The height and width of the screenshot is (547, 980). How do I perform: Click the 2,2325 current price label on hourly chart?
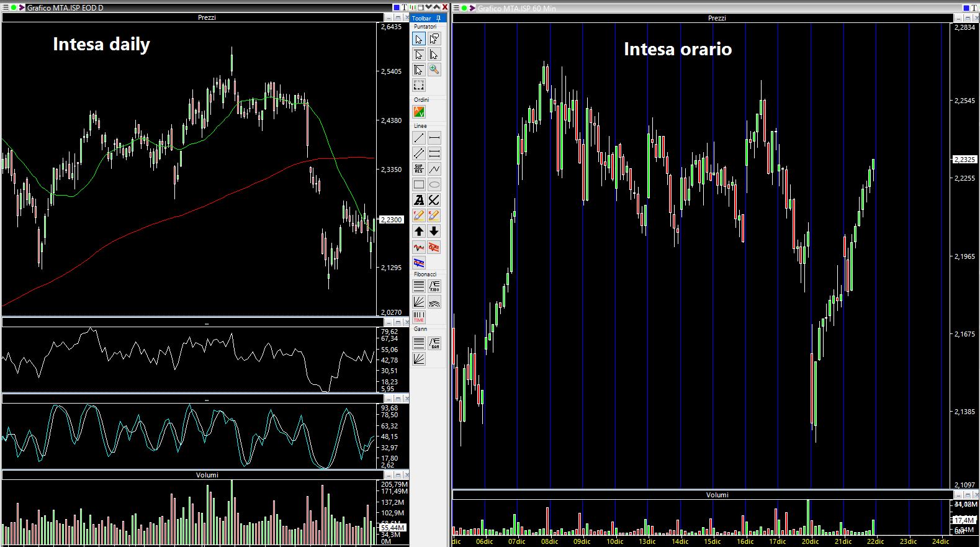click(964, 160)
